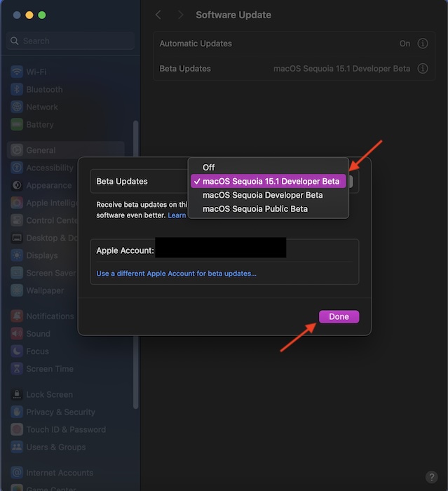Open Notifications bell icon in sidebar
Viewport: 448px width, 491px height.
click(x=17, y=316)
